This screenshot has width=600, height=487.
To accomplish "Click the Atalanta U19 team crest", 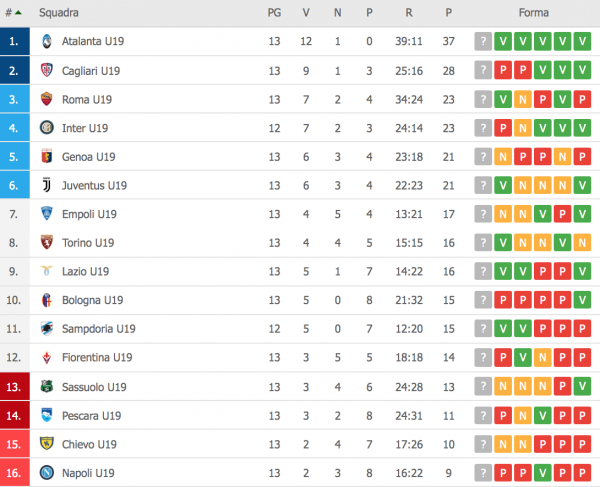I will tap(46, 41).
